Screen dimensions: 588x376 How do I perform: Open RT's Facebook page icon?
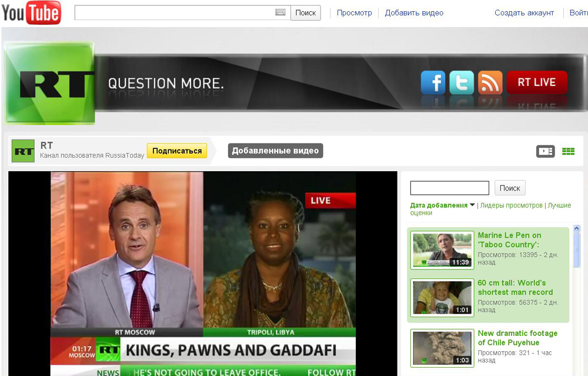[x=433, y=82]
